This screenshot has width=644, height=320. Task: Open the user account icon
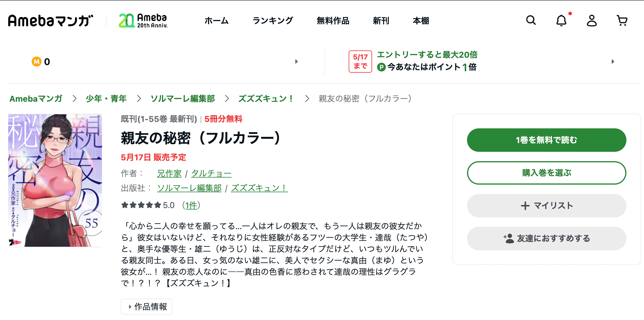(592, 21)
